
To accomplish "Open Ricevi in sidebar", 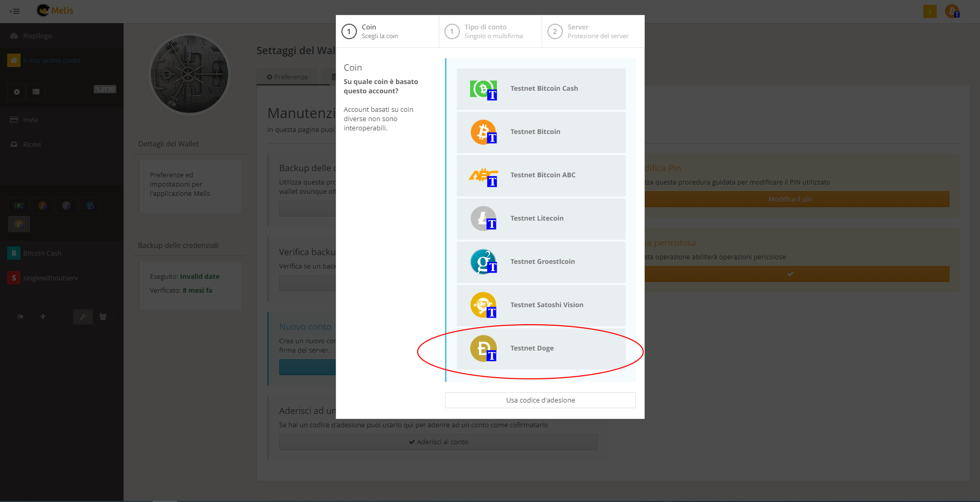I will pyautogui.click(x=62, y=144).
